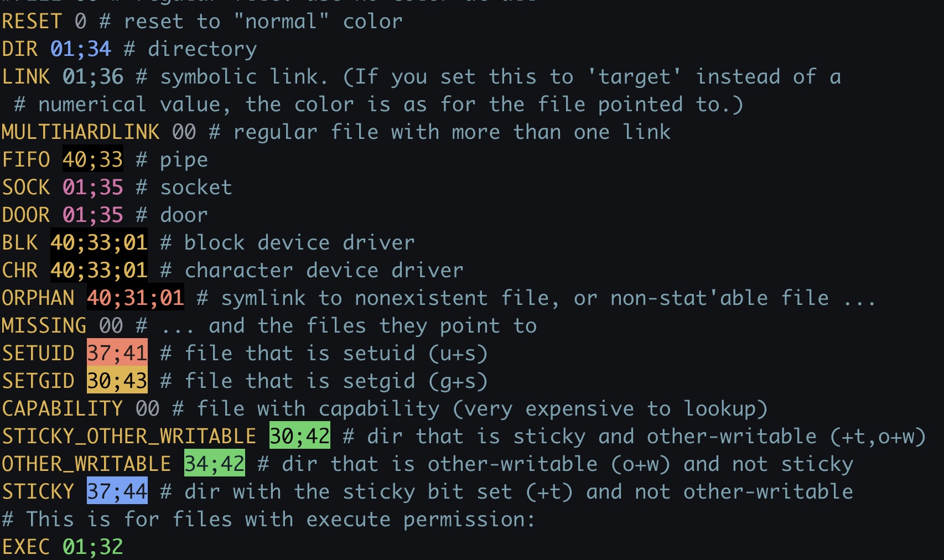Click the DOOR keyword
The image size is (944, 560).
click(x=26, y=215)
